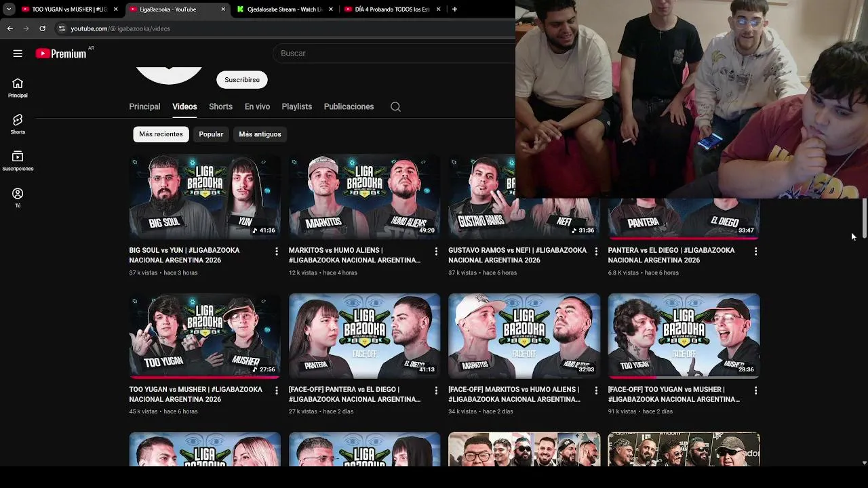Open options for FACE-OFF TOO YUGAN vs MUSHER
The height and width of the screenshot is (488, 868).
[x=755, y=390]
